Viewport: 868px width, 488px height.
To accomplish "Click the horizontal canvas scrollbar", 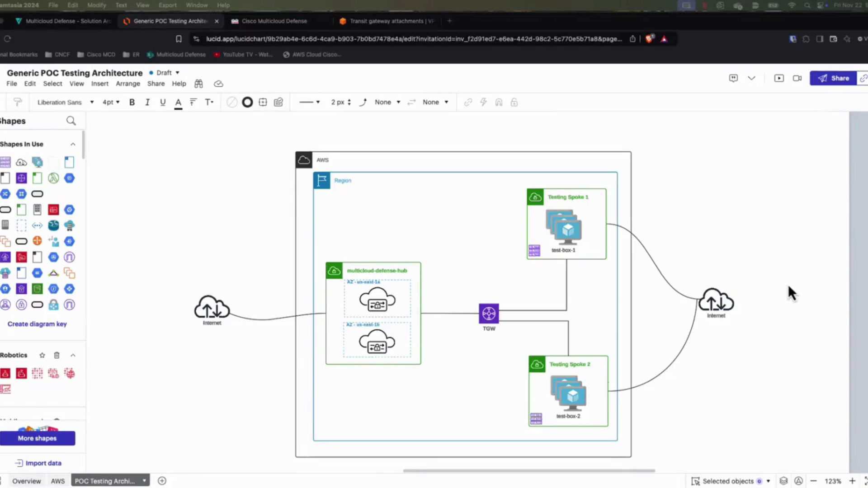I will tap(529, 470).
